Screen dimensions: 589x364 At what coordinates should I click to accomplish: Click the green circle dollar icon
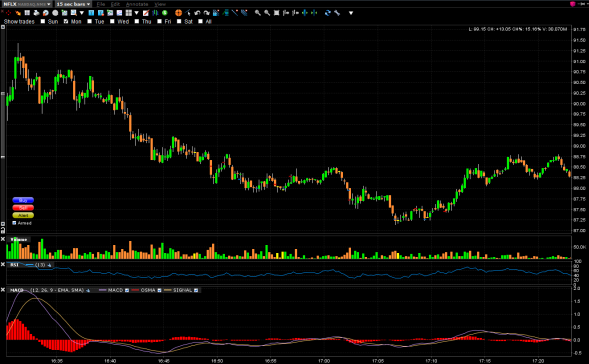point(165,13)
